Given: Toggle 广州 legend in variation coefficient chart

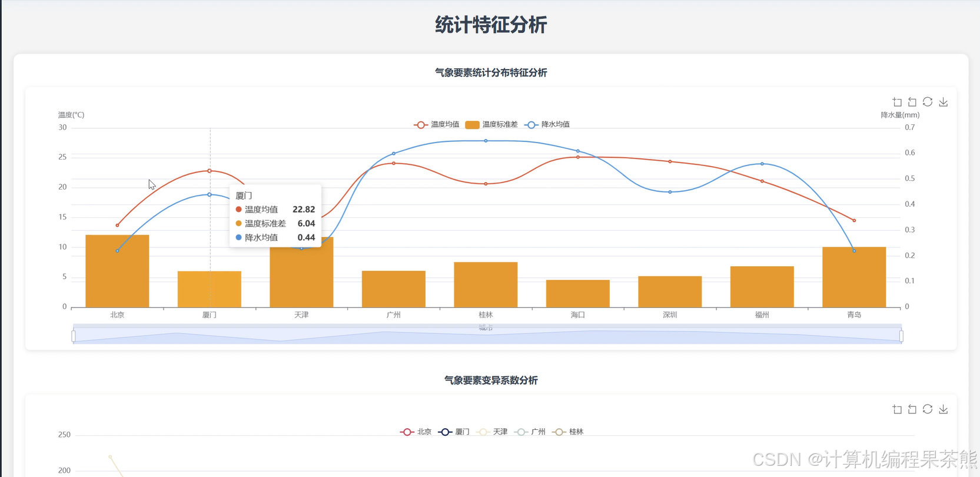Looking at the screenshot, I should pos(530,432).
